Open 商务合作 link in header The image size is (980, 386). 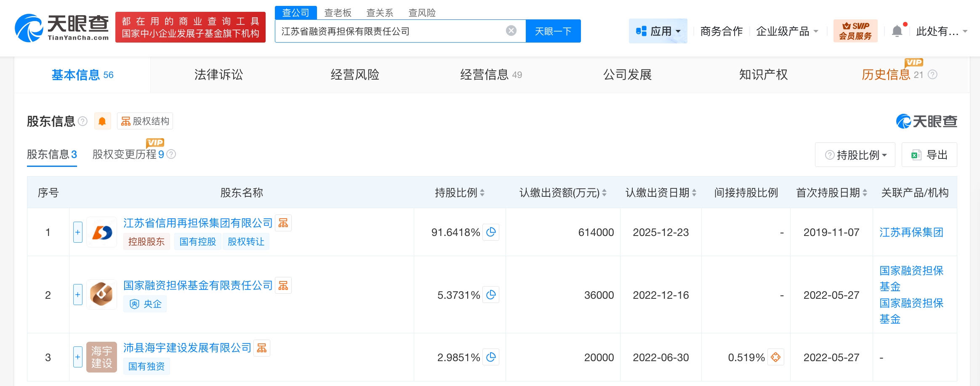[x=722, y=31]
